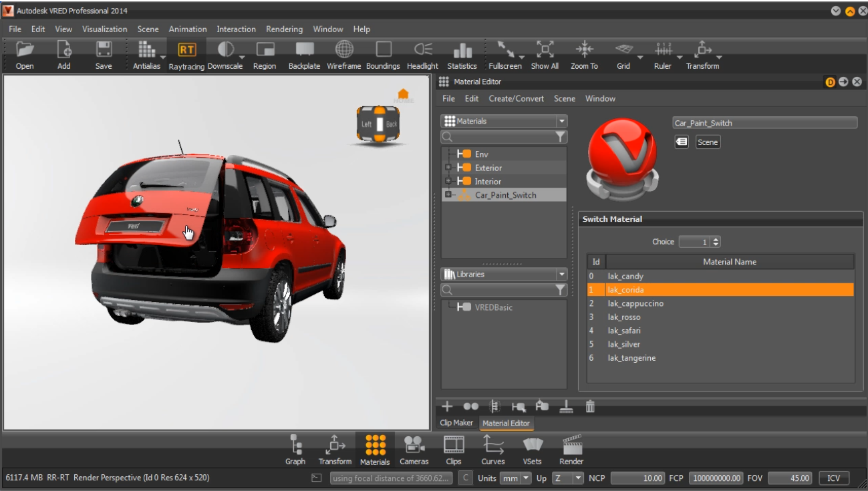868x491 pixels.
Task: Click the two-circles duplicate material icon
Action: 470,406
